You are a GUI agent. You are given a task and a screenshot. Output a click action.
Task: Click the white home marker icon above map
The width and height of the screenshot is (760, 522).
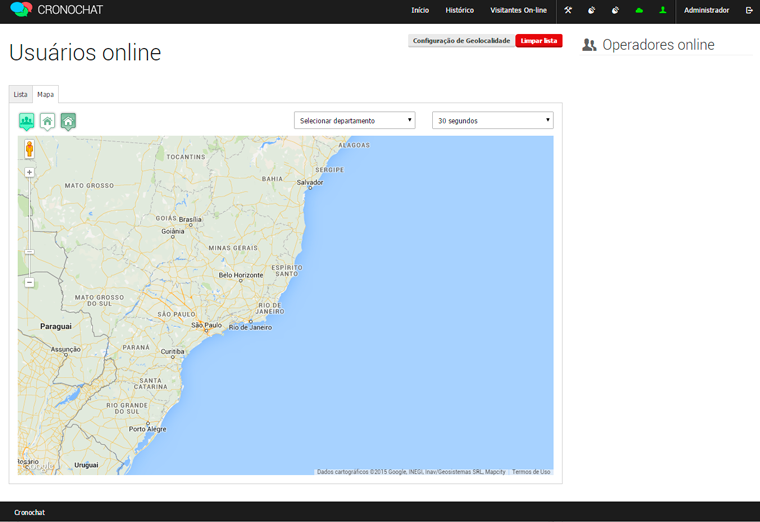tap(47, 121)
